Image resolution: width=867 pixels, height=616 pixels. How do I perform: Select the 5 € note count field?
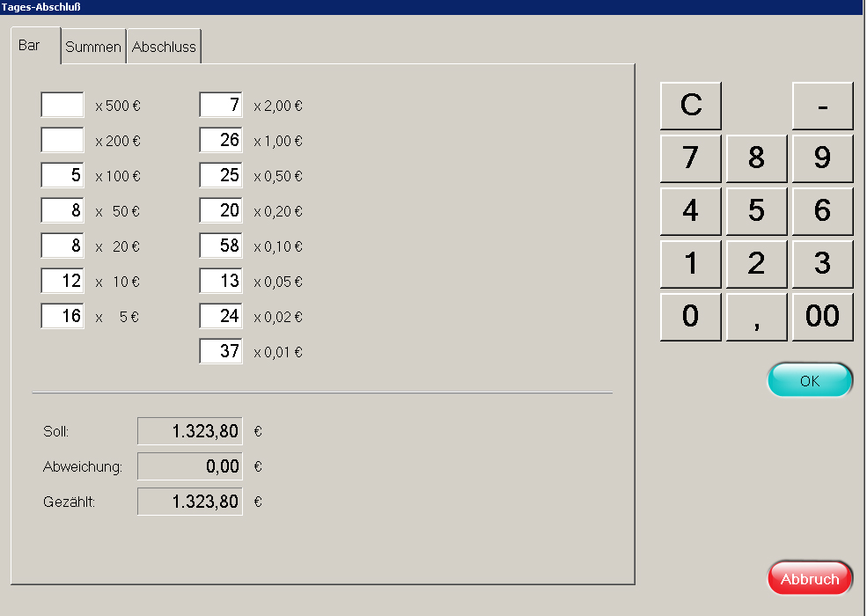(x=62, y=317)
